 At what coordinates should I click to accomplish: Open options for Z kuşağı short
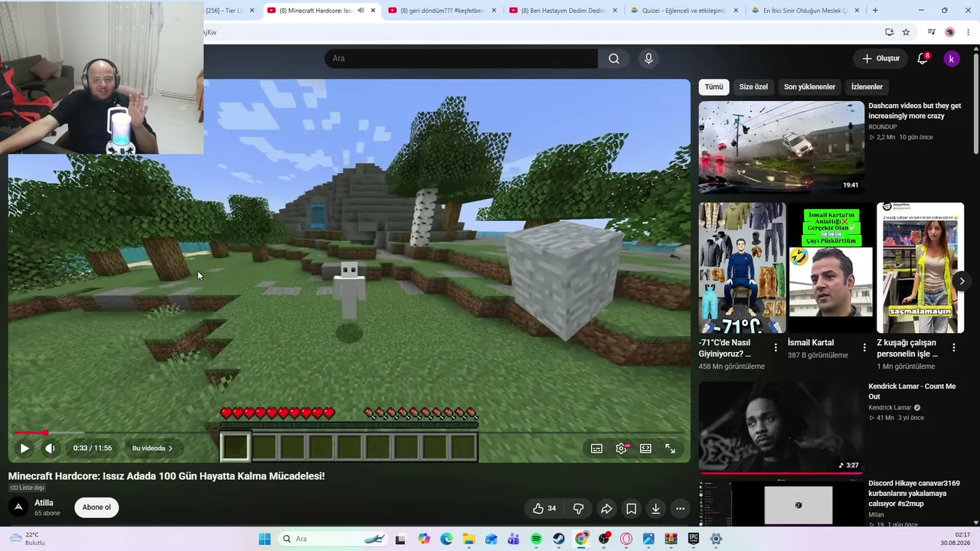pyautogui.click(x=954, y=348)
